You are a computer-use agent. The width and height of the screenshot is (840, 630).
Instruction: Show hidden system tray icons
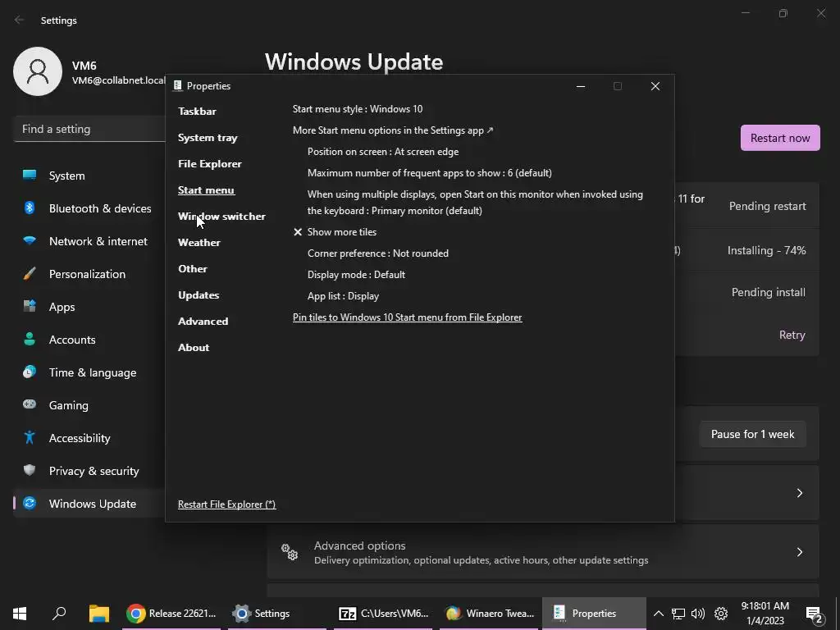click(x=659, y=614)
